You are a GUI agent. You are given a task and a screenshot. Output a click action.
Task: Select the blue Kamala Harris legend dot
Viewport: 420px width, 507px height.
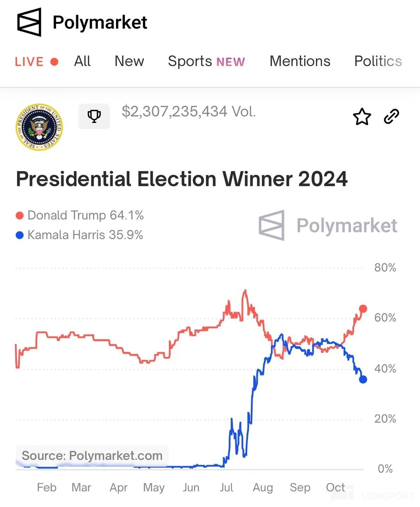point(20,235)
